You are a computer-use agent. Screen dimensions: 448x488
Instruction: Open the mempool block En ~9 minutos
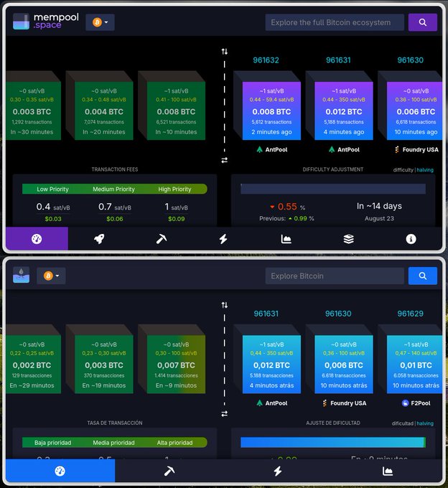176,365
